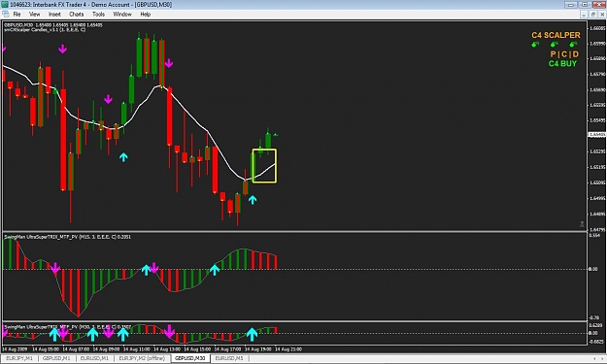Click the 14 Aug 21:00 time axis label
Viewport: 607px width, 364px height.
pos(288,348)
